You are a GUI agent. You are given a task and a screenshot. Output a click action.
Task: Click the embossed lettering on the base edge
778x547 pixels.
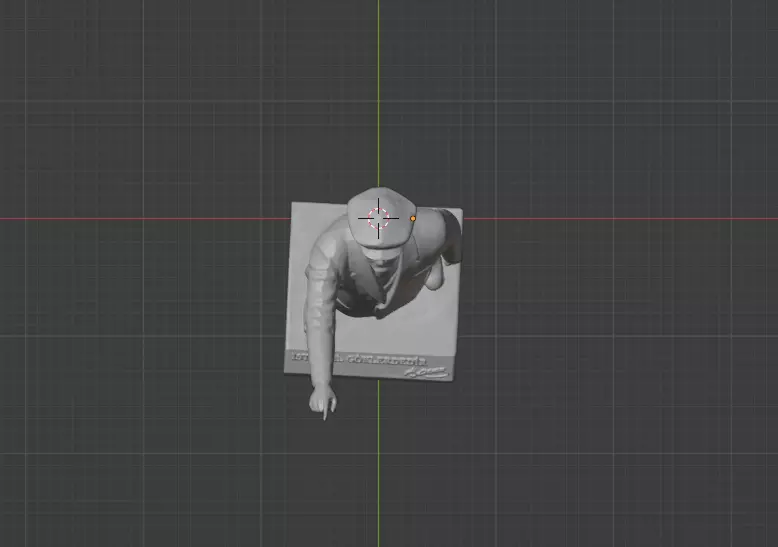click(x=359, y=359)
